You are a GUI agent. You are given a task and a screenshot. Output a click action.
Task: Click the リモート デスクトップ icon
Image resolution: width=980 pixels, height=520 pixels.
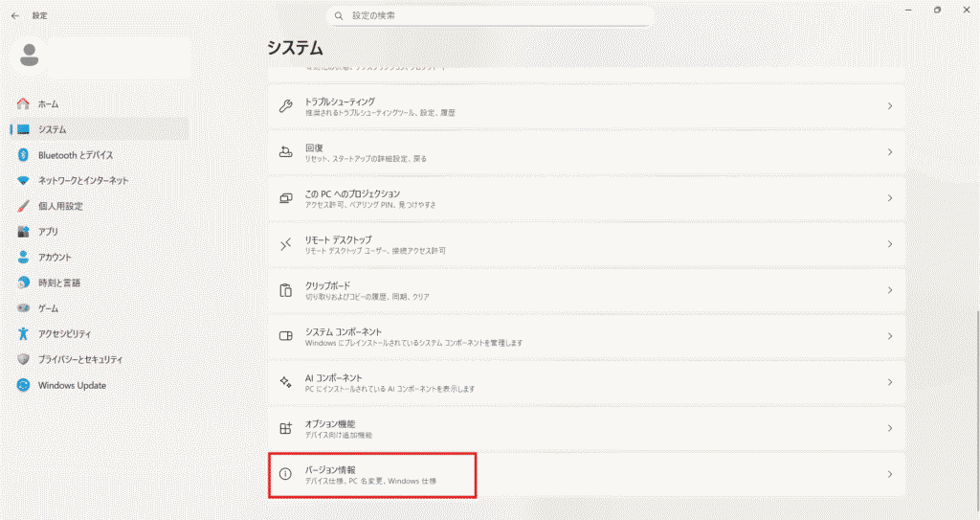click(x=285, y=244)
